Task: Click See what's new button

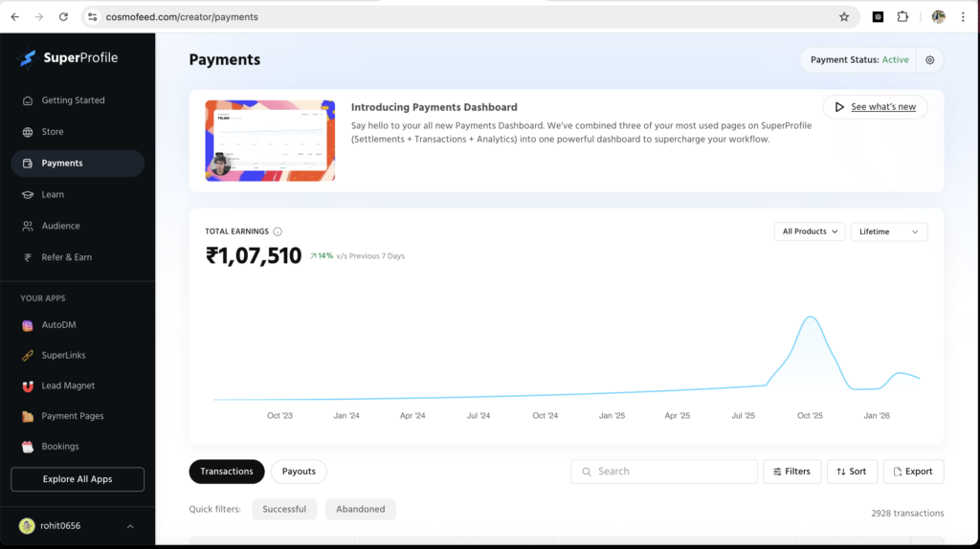Action: point(875,107)
